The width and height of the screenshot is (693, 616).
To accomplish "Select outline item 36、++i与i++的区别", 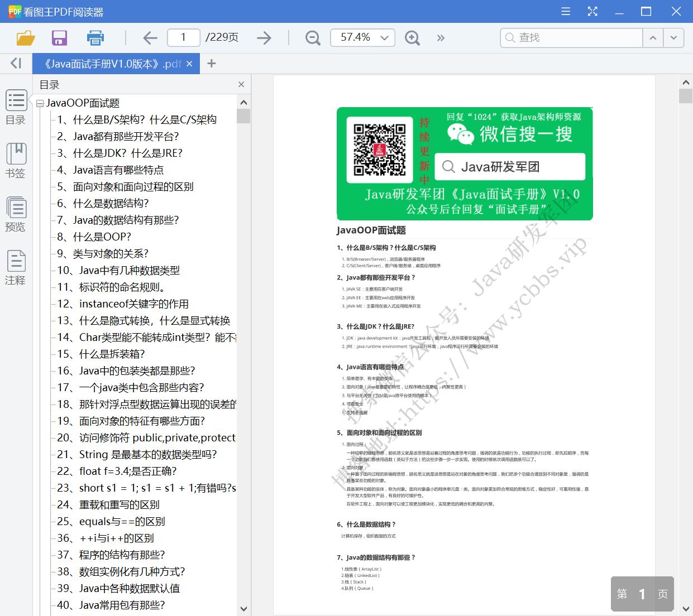I will (x=106, y=538).
